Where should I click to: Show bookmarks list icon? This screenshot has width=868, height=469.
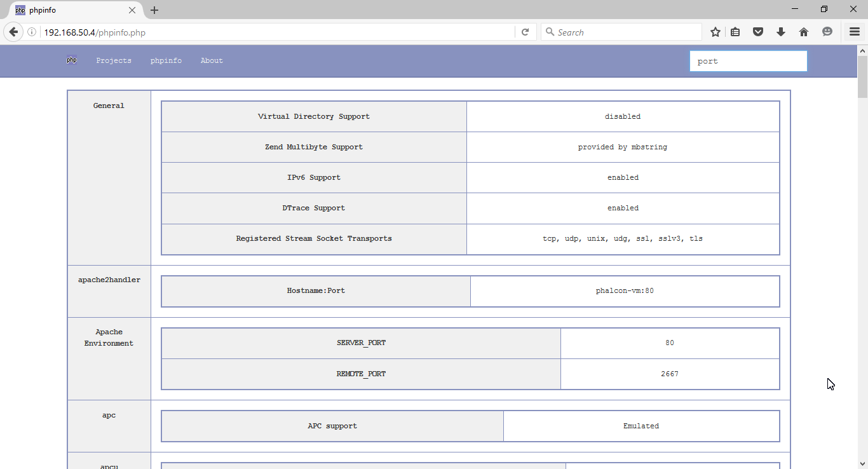pos(735,32)
